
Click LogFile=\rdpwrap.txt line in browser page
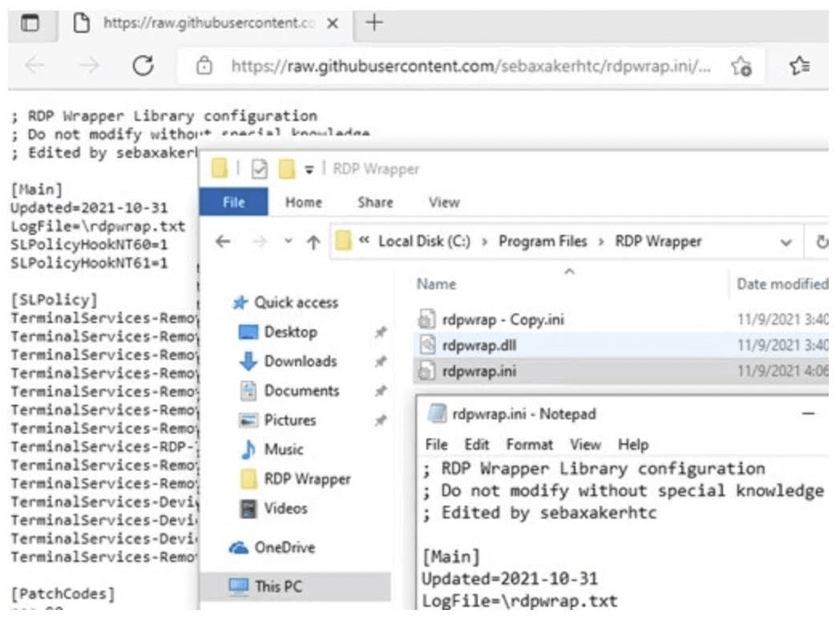tap(98, 227)
